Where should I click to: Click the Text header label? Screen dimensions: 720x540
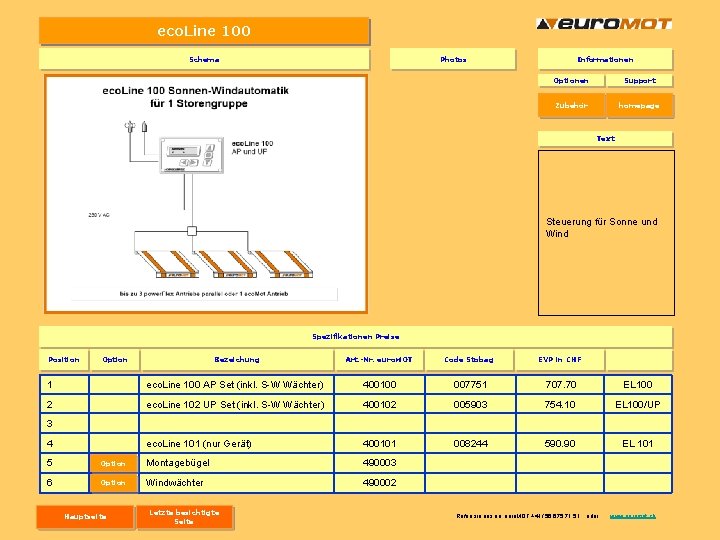click(x=605, y=138)
